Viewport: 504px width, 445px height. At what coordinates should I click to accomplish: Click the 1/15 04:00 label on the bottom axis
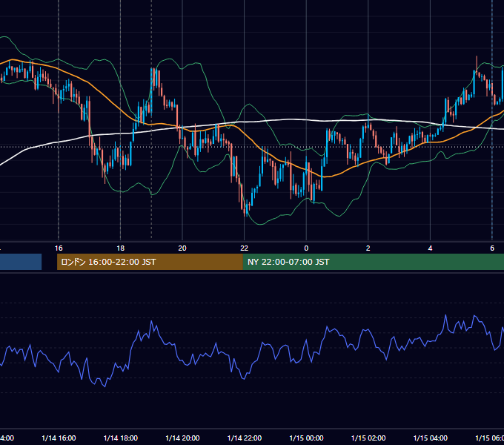click(431, 438)
